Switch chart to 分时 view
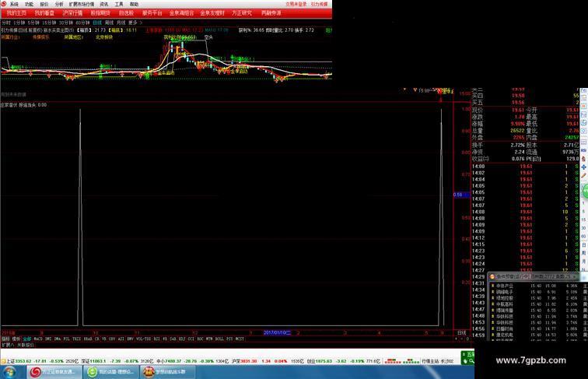The image size is (588, 379). (6, 23)
